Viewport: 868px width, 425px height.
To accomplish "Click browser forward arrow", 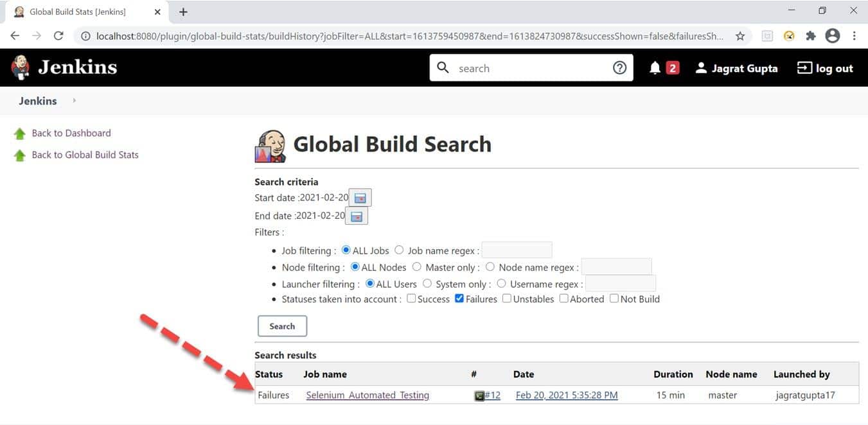I will [37, 36].
